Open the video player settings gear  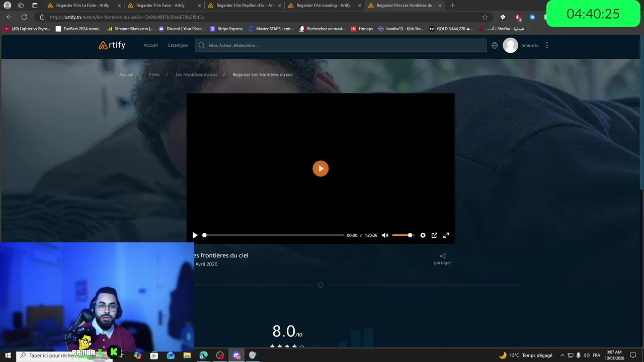(423, 235)
